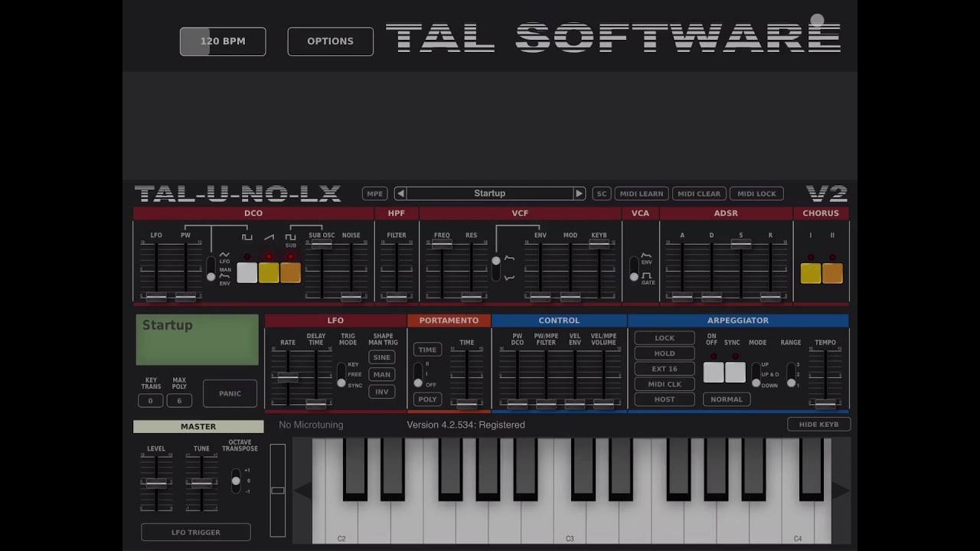980x551 pixels.
Task: Toggle the LFO INV button
Action: point(382,392)
